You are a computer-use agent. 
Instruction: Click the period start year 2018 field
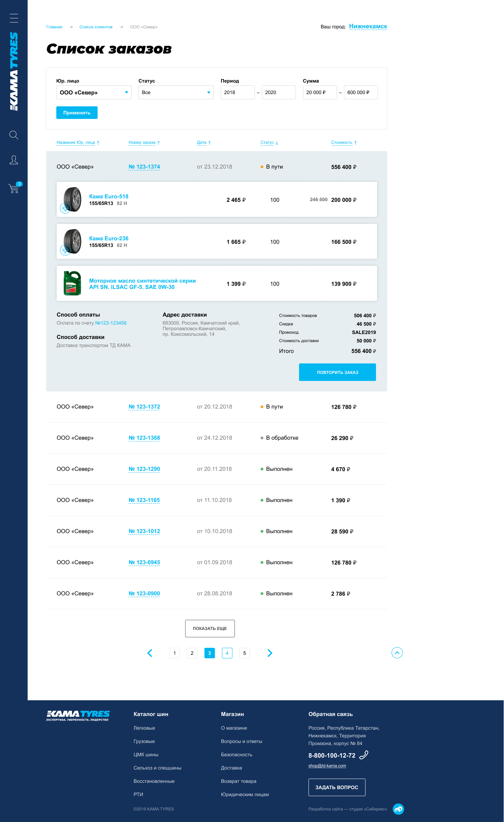[x=237, y=92]
